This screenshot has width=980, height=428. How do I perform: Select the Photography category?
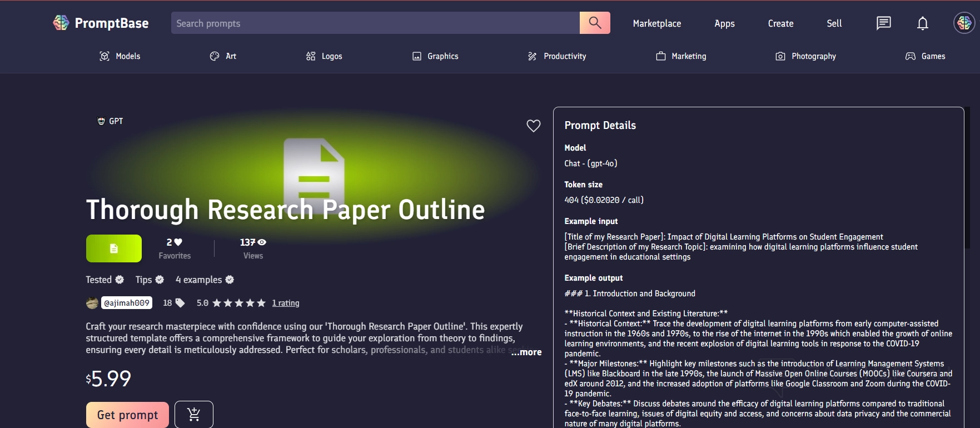pos(806,56)
